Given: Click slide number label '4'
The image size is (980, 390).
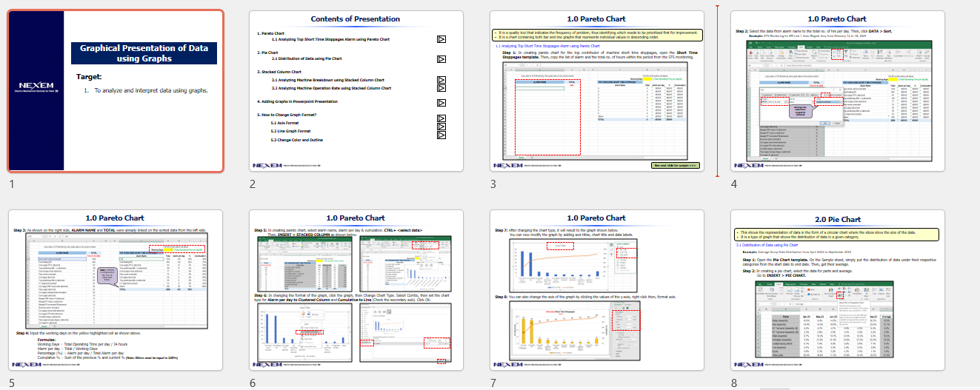Looking at the screenshot, I should click(734, 184).
